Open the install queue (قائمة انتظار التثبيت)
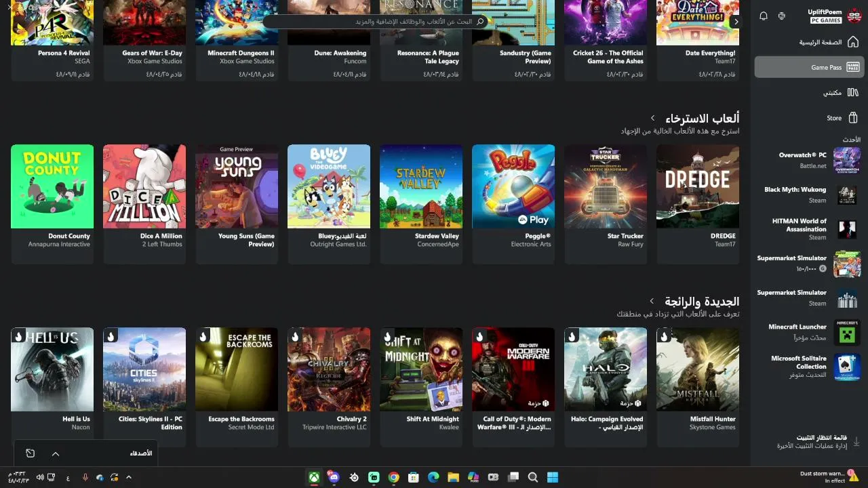868x488 pixels. (812, 442)
